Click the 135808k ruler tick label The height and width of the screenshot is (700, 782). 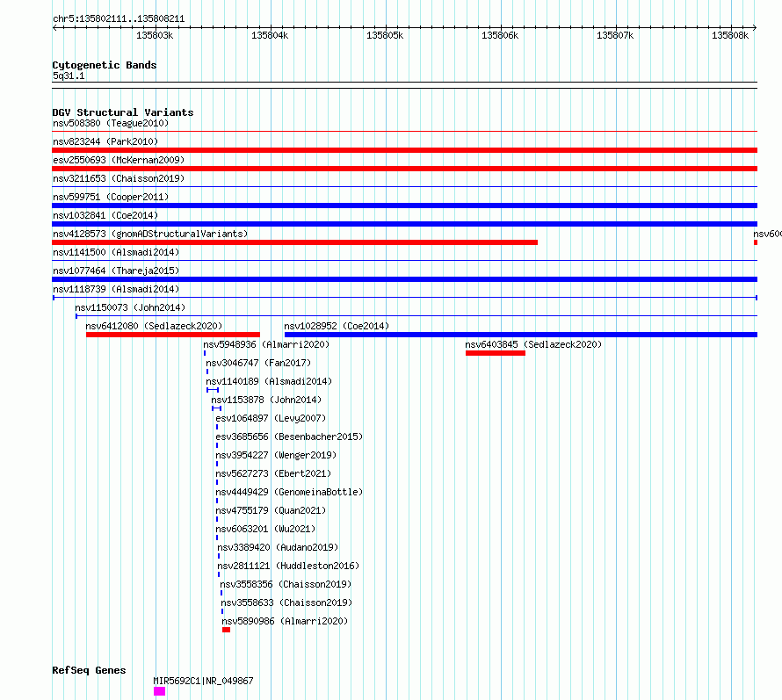731,35
